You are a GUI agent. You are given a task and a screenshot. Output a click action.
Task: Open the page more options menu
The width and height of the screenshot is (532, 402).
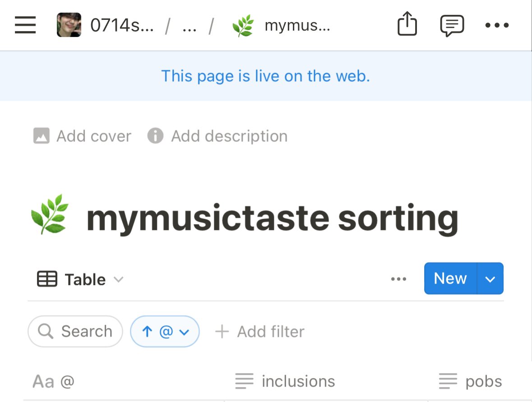pyautogui.click(x=497, y=25)
